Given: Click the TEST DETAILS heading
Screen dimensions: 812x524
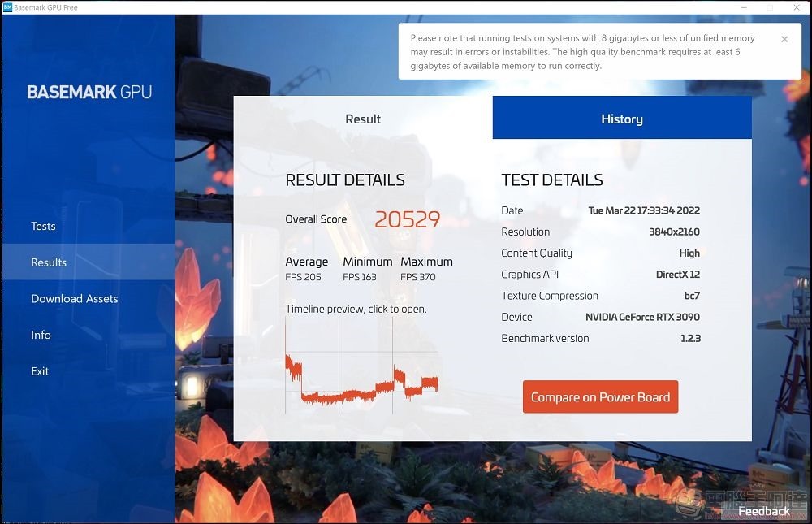Looking at the screenshot, I should [x=552, y=180].
